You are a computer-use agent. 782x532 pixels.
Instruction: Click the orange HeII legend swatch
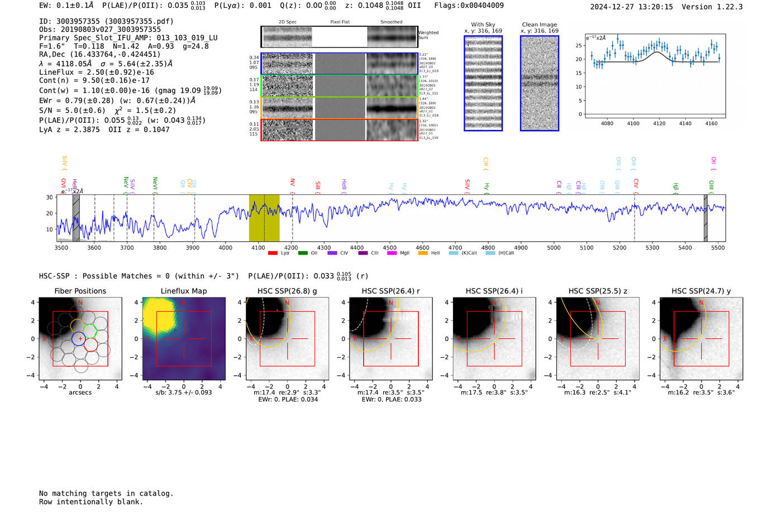click(423, 253)
